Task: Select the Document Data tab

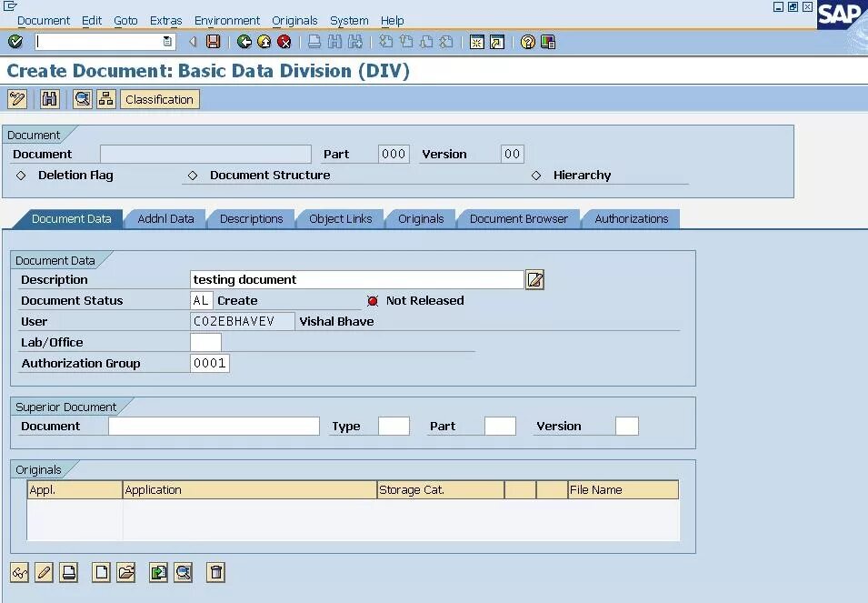Action: pyautogui.click(x=72, y=218)
